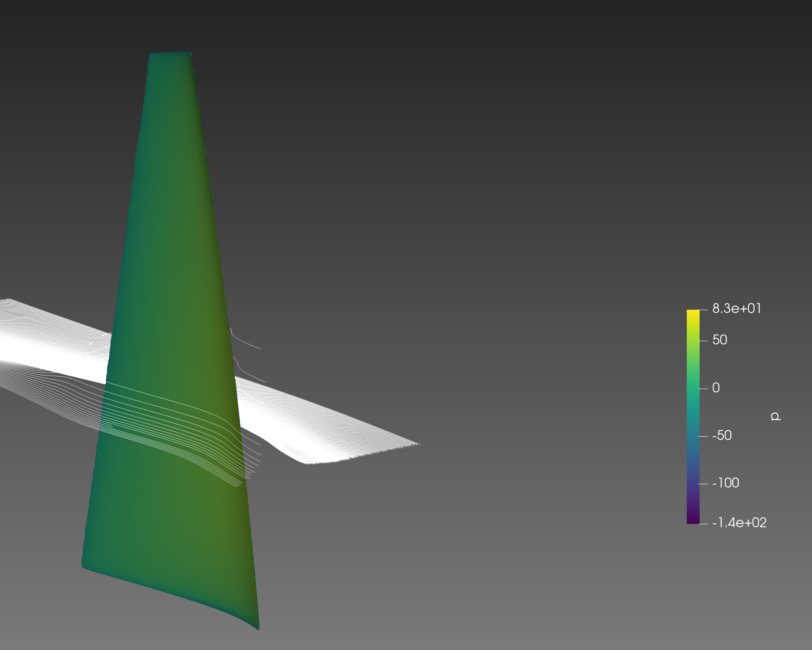Select the 8.3e+01 maximum legend label
The height and width of the screenshot is (650, 812).
pyautogui.click(x=736, y=309)
